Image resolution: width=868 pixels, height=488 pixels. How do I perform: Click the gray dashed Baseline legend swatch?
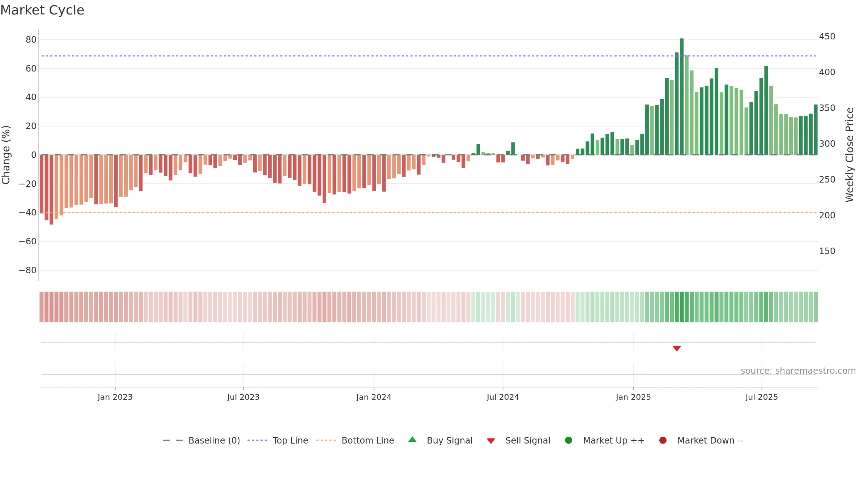pos(173,440)
